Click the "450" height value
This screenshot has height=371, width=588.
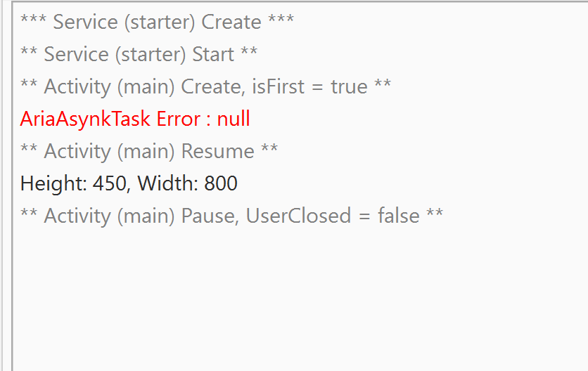coord(109,183)
